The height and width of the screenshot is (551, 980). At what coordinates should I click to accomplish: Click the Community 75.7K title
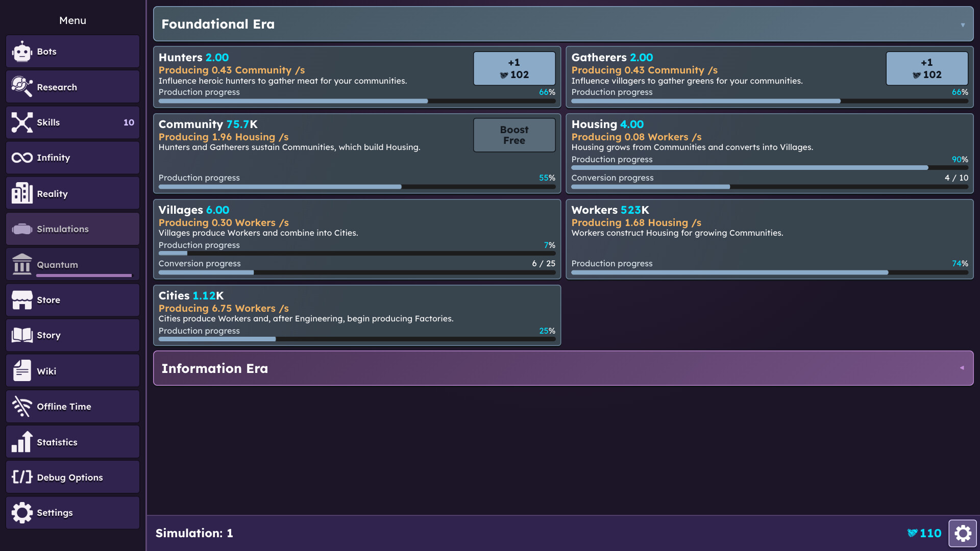coord(208,124)
